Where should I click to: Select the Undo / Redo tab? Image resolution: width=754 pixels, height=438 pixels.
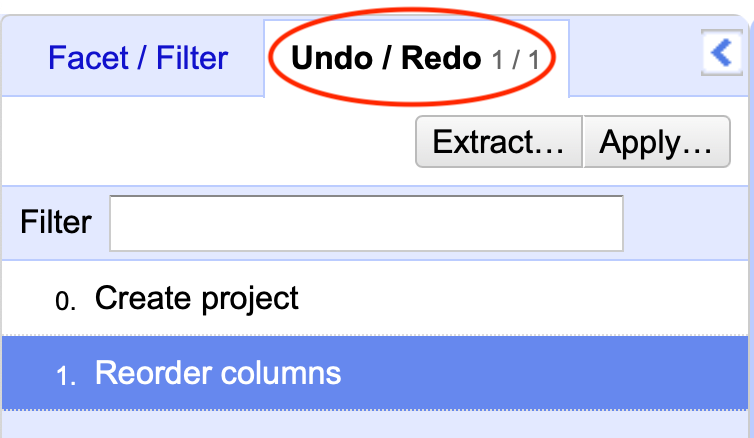click(386, 58)
